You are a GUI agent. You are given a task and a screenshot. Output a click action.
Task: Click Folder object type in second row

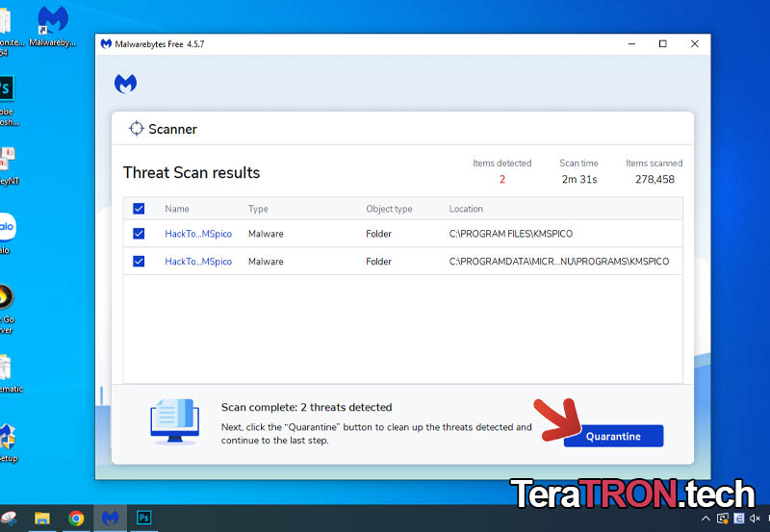click(x=378, y=262)
